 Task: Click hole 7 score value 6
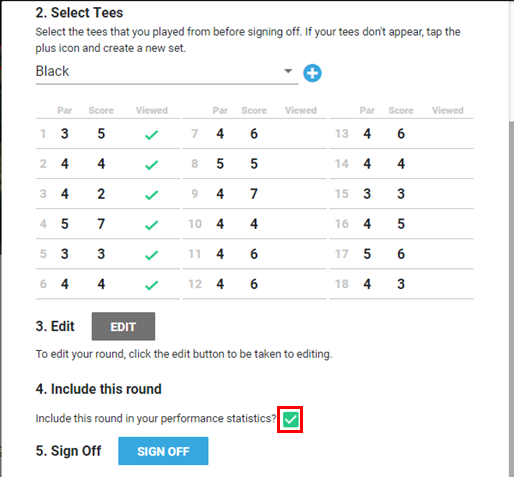pyautogui.click(x=254, y=134)
